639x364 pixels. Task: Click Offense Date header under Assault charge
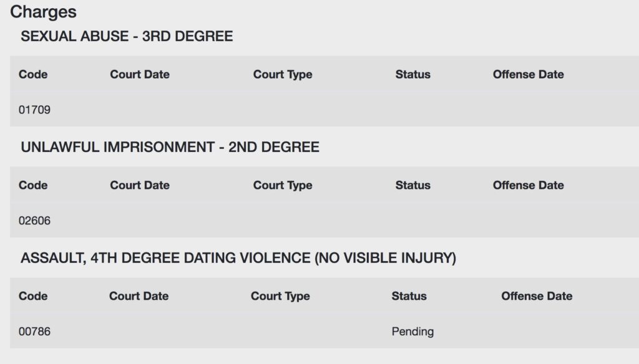point(537,296)
